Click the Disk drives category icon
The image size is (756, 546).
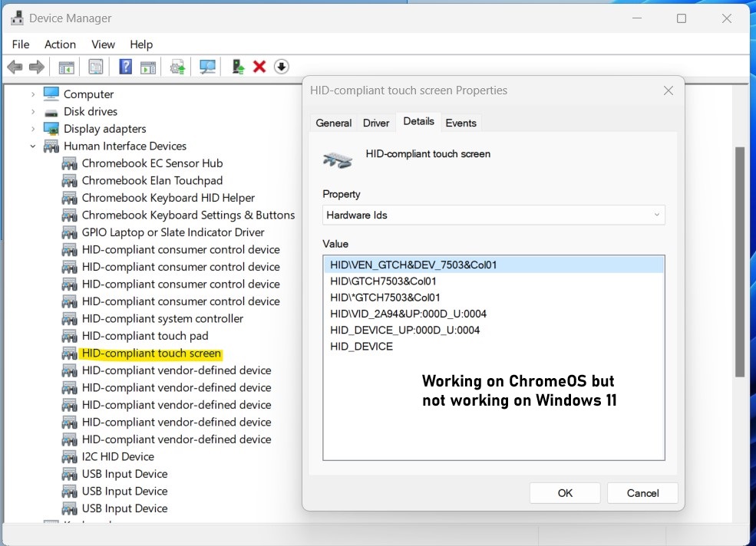pos(51,112)
